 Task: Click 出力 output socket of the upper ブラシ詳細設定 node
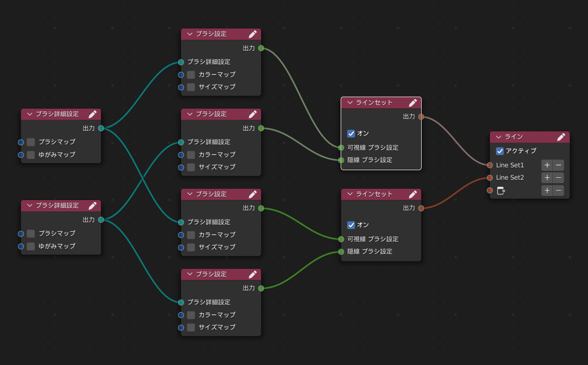point(101,128)
